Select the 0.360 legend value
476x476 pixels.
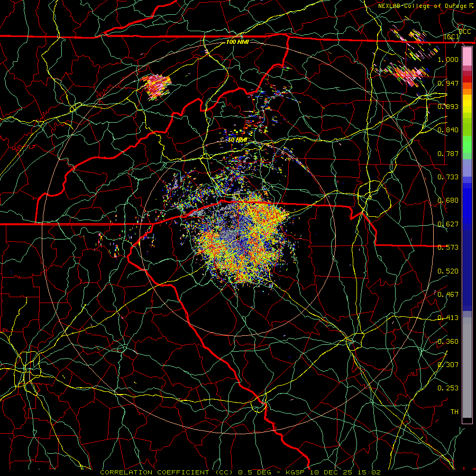tap(448, 342)
